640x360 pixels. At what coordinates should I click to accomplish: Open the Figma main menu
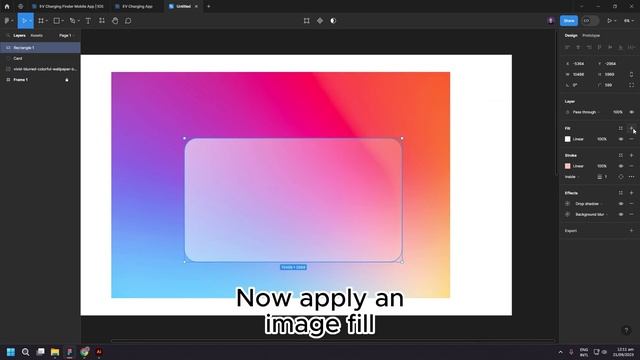[8, 21]
